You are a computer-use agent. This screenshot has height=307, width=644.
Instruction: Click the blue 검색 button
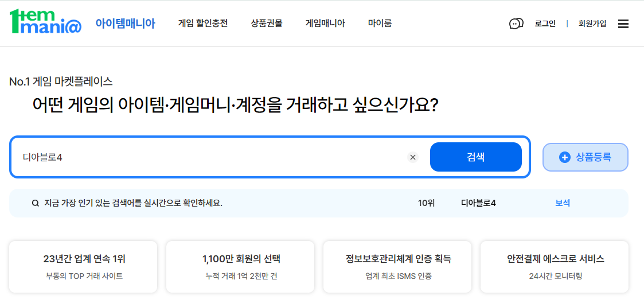pos(475,157)
